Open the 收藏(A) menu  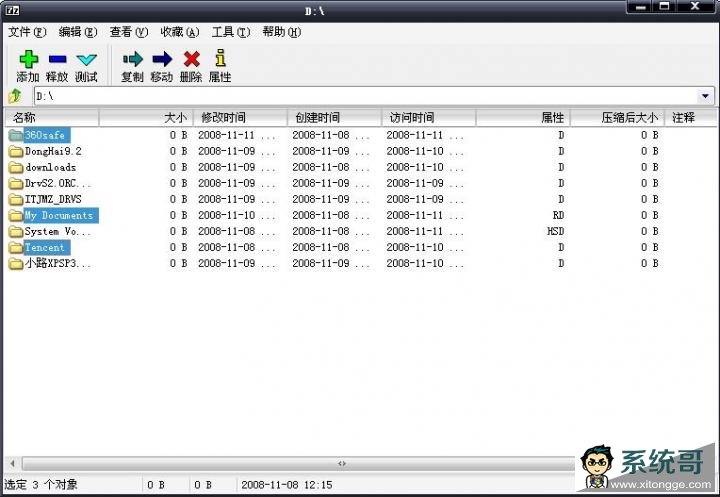[x=180, y=32]
